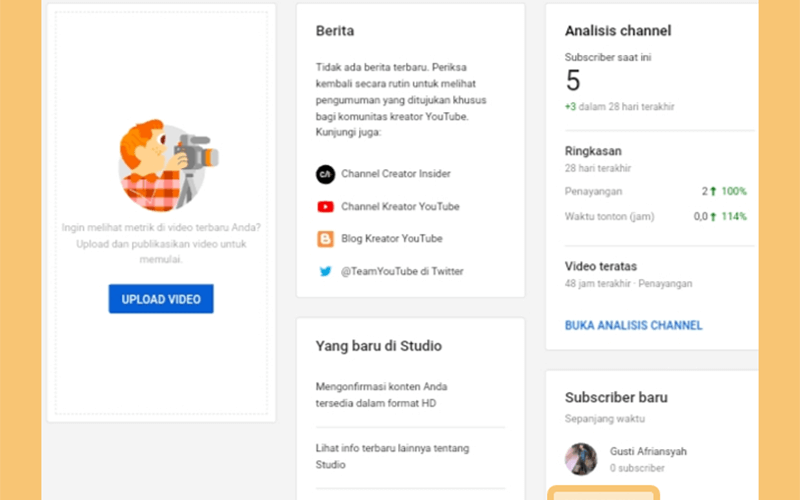This screenshot has height=500, width=800.
Task: Click the red YouTube logo icon
Action: coord(326,207)
